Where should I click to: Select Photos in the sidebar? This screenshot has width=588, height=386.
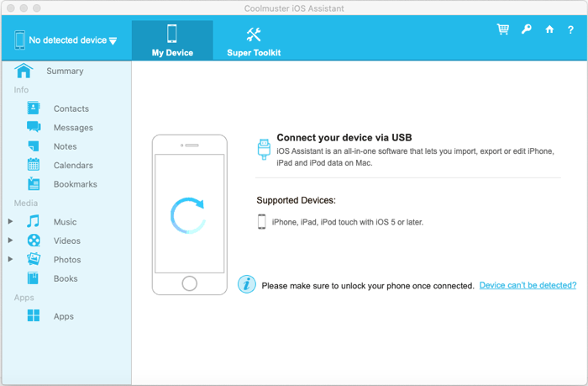pyautogui.click(x=67, y=260)
